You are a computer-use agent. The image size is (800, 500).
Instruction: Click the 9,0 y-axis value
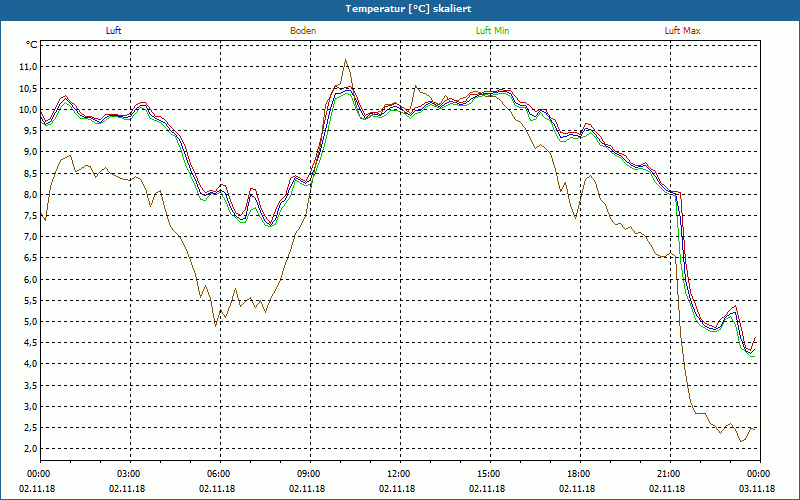click(30, 152)
